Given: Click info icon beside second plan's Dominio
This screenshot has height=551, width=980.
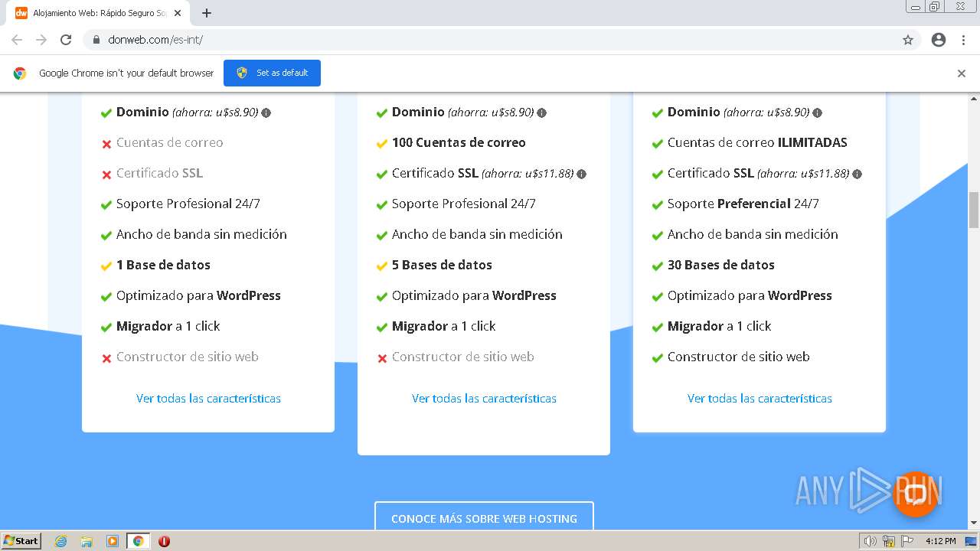Looking at the screenshot, I should (x=541, y=112).
